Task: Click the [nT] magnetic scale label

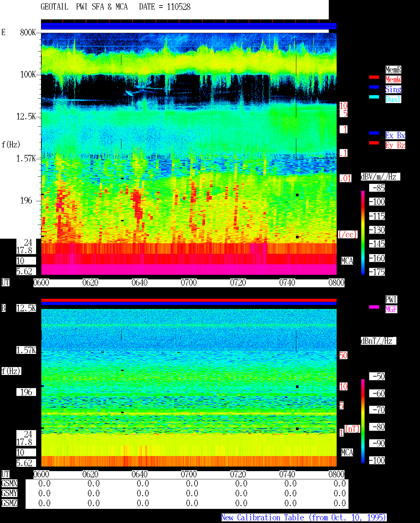Action: [x=352, y=429]
